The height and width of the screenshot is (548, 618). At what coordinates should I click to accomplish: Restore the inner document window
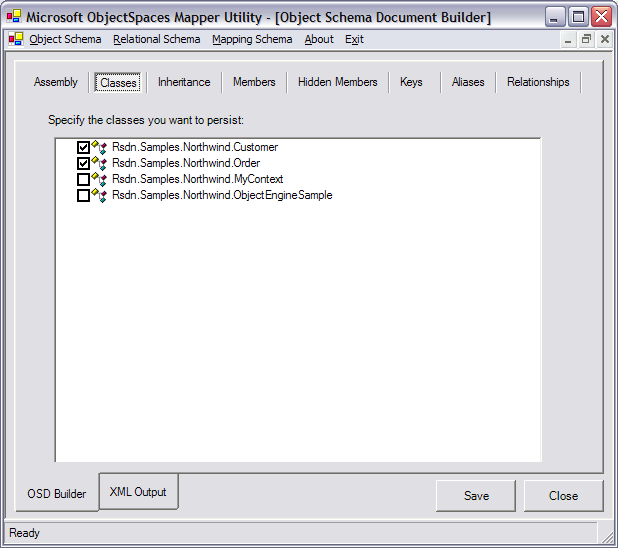point(586,39)
